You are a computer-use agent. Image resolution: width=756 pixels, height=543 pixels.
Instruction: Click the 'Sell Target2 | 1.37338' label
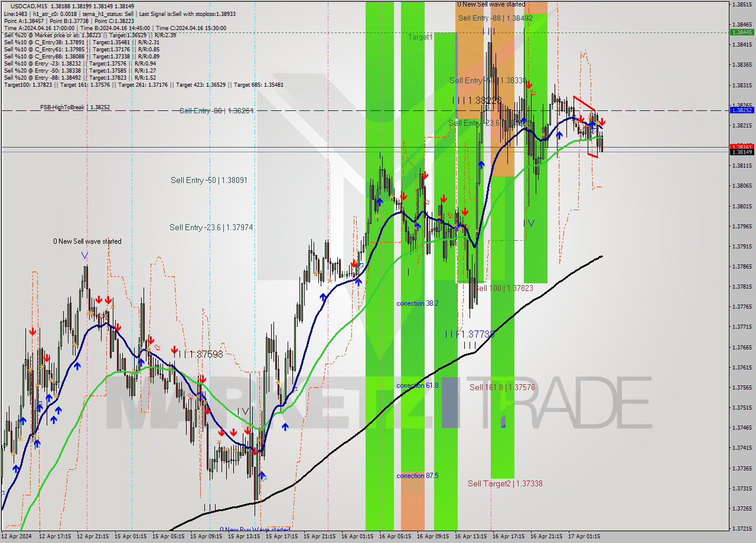(x=505, y=483)
